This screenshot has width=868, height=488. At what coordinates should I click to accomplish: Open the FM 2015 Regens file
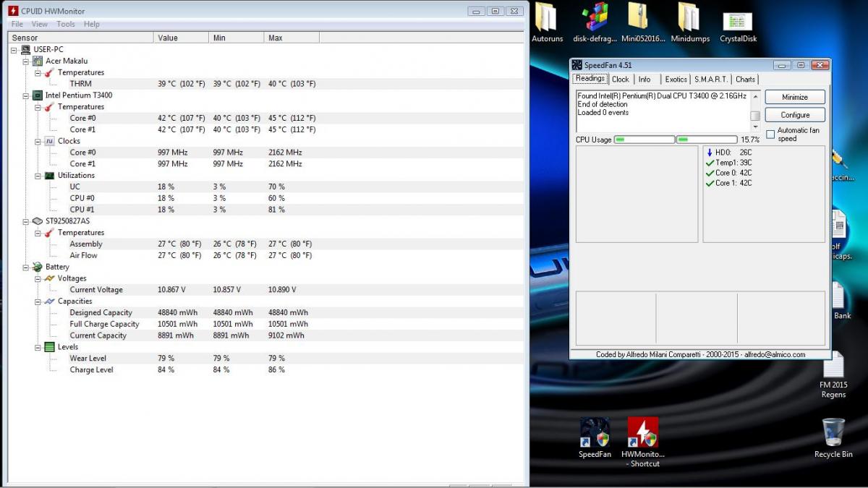click(x=833, y=373)
